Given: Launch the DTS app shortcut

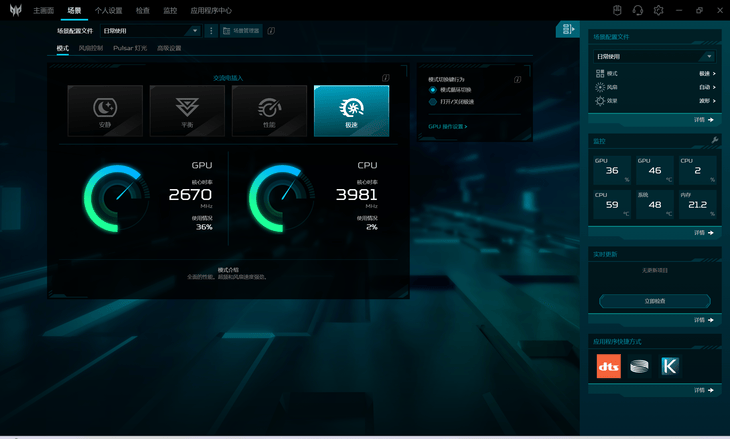Looking at the screenshot, I should click(608, 366).
